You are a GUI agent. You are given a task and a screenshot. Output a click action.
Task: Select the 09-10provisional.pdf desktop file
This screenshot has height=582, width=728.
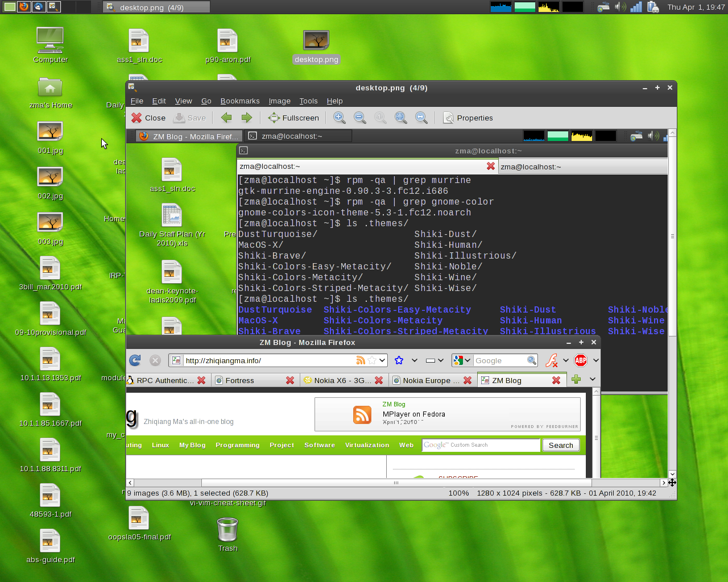coord(50,319)
